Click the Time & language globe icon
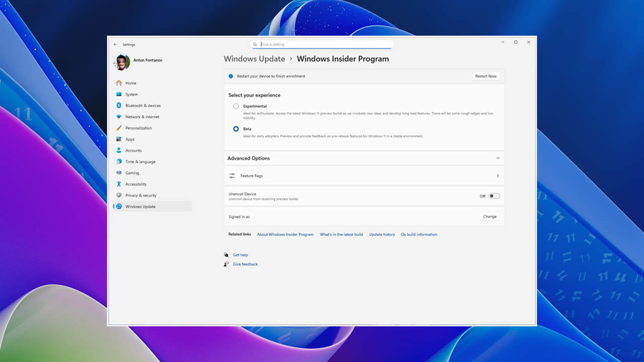 coord(119,161)
